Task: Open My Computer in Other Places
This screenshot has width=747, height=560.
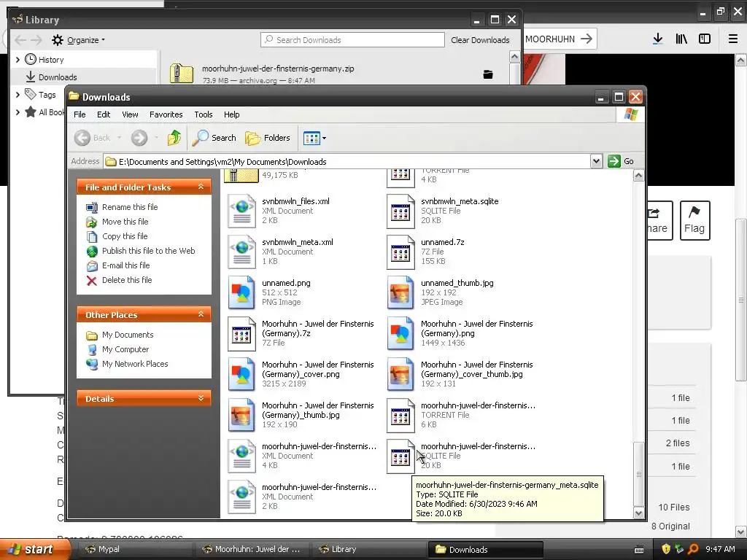Action: pyautogui.click(x=125, y=349)
